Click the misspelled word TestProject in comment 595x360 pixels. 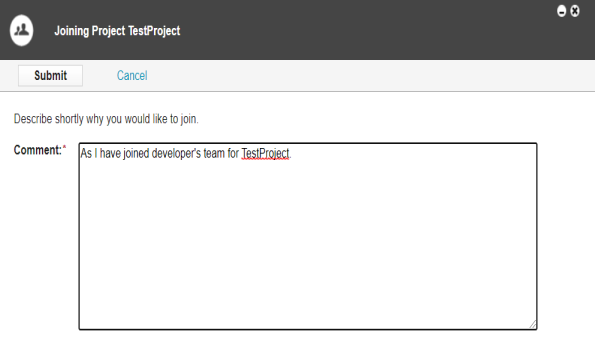pyautogui.click(x=265, y=154)
